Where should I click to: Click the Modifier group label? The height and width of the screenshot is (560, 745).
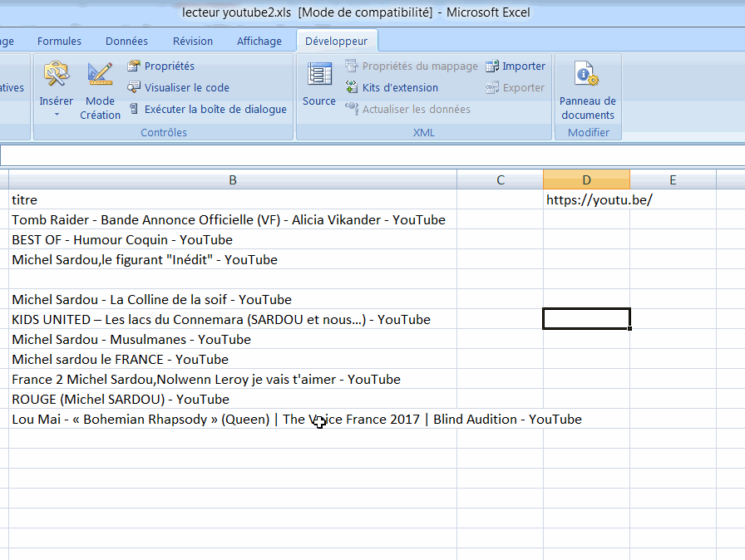[x=588, y=132]
